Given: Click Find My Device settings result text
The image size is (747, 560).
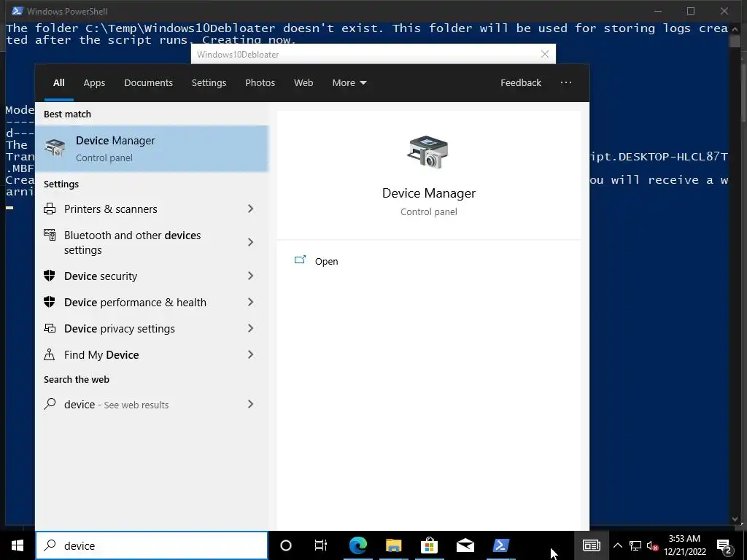Looking at the screenshot, I should 101,354.
